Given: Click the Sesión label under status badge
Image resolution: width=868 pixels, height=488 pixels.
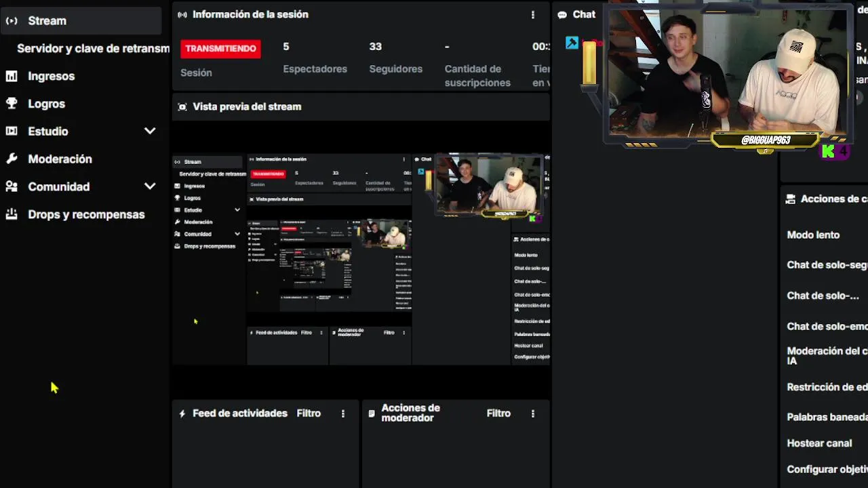Looking at the screenshot, I should coord(196,73).
